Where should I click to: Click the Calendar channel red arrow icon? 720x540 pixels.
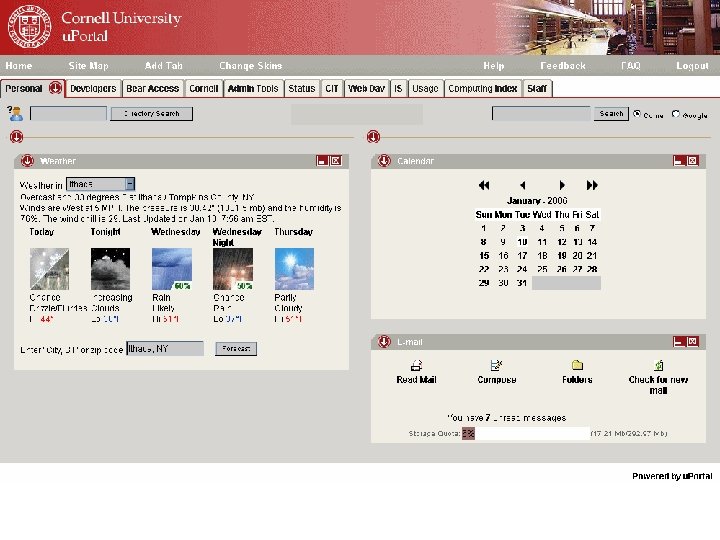point(384,161)
